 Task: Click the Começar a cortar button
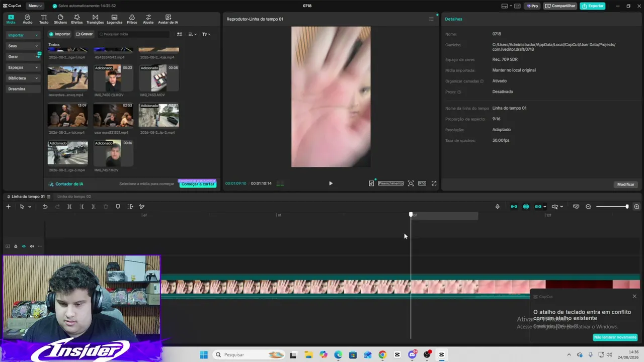(198, 184)
